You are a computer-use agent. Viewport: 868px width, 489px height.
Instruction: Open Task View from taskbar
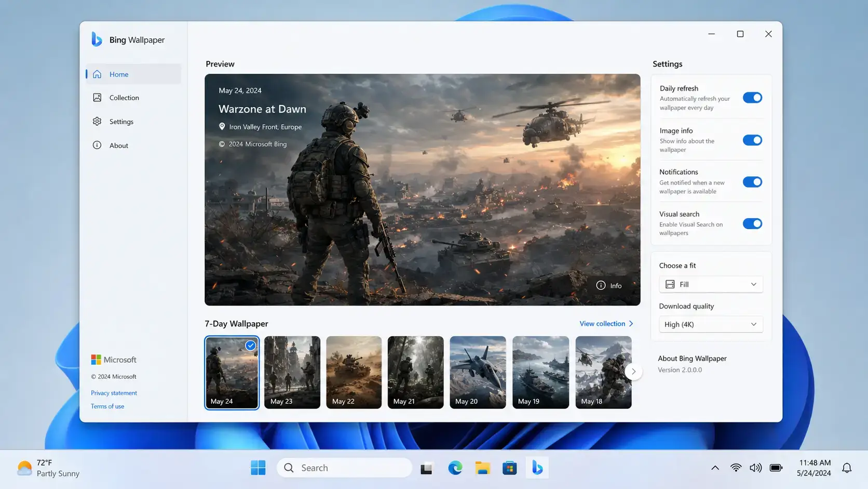click(426, 468)
